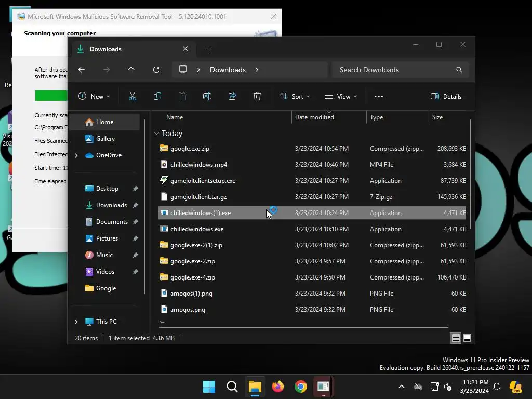This screenshot has height=399, width=532.
Task: Open the See more ellipsis menu
Action: point(379,96)
